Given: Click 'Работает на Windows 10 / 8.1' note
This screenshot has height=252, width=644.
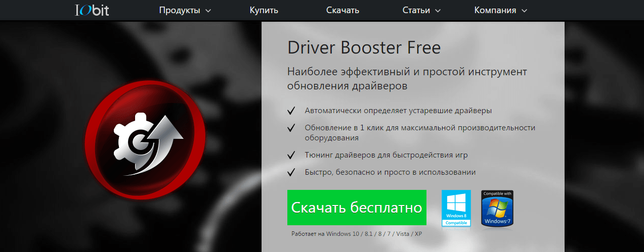Looking at the screenshot, I should [x=357, y=234].
